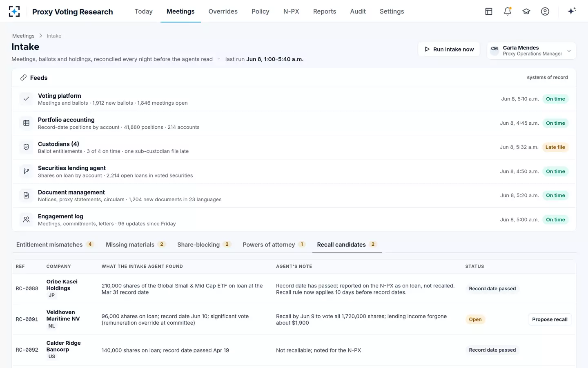Click Calder Ridge Bancorp company name
This screenshot has height=368, width=588.
[x=64, y=346]
